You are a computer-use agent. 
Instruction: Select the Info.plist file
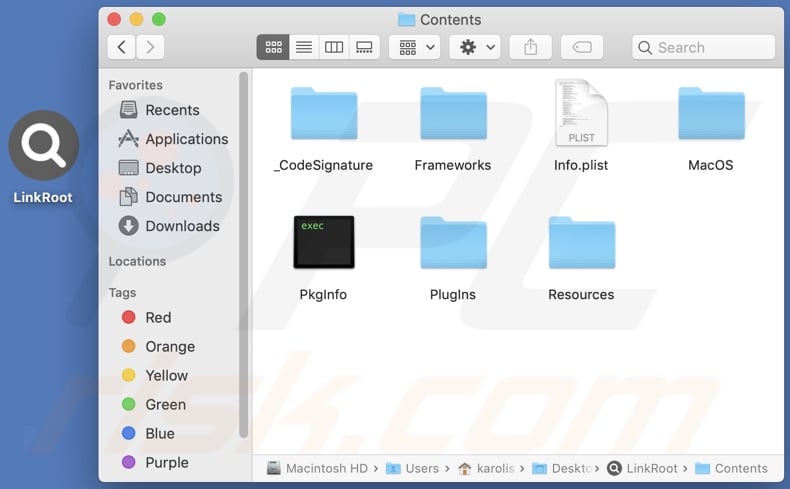coord(581,114)
